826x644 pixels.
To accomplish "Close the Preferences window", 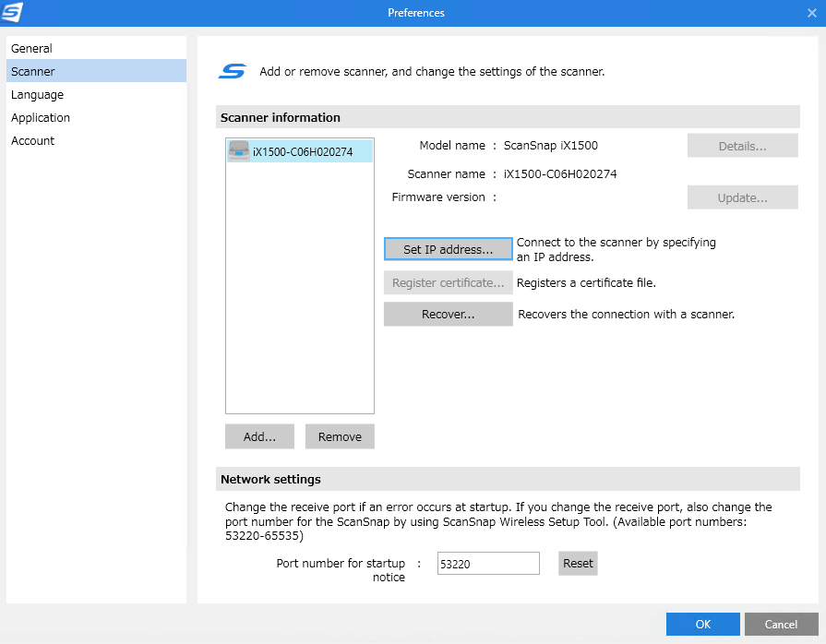I will (811, 13).
